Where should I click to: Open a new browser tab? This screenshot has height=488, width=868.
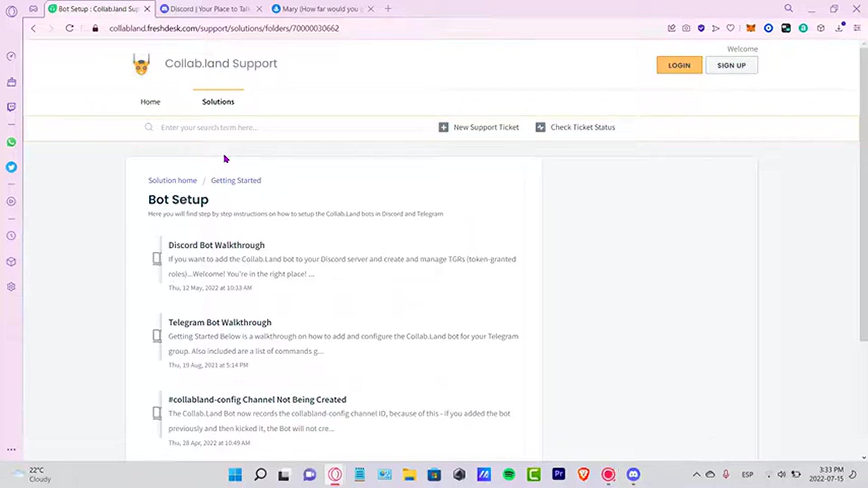[388, 9]
